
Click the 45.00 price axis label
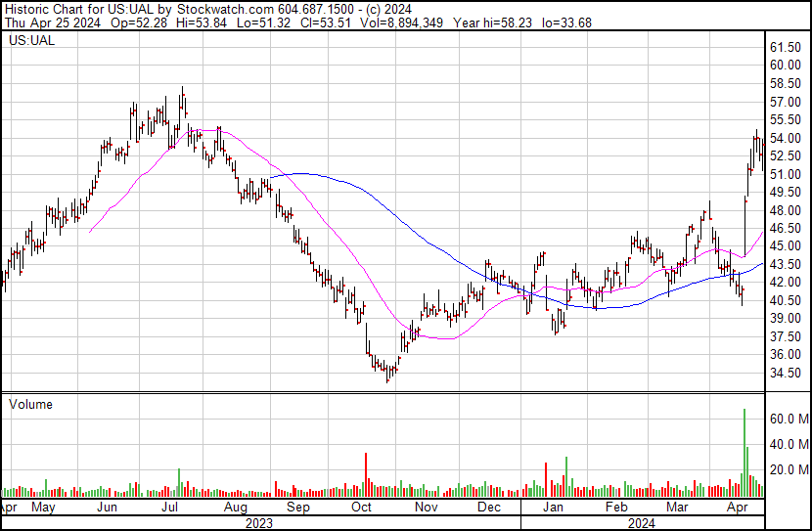787,245
